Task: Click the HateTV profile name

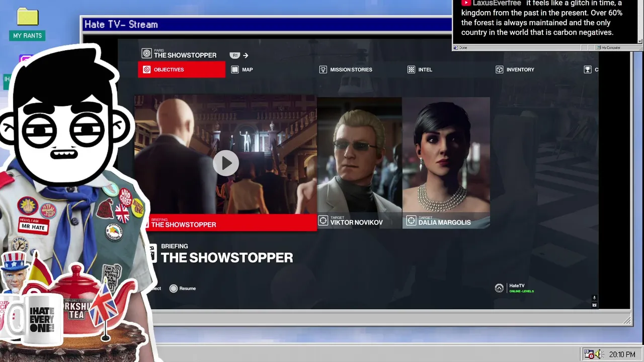Action: tap(517, 286)
